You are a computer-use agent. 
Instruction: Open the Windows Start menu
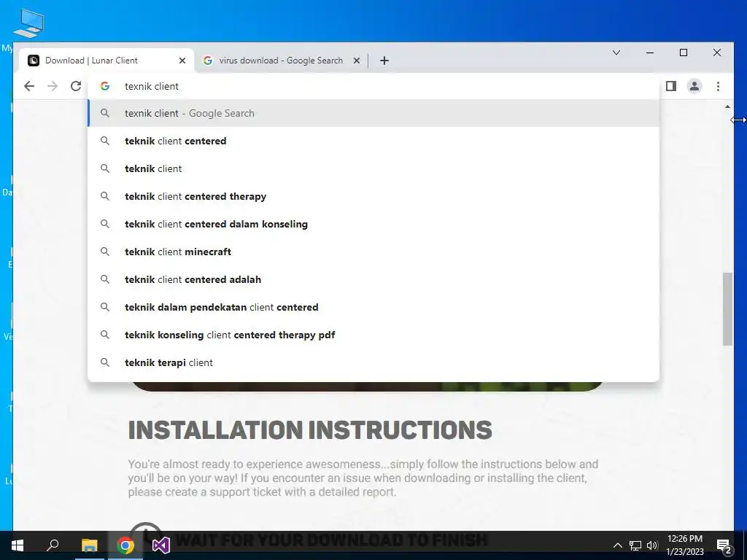pyautogui.click(x=18, y=545)
